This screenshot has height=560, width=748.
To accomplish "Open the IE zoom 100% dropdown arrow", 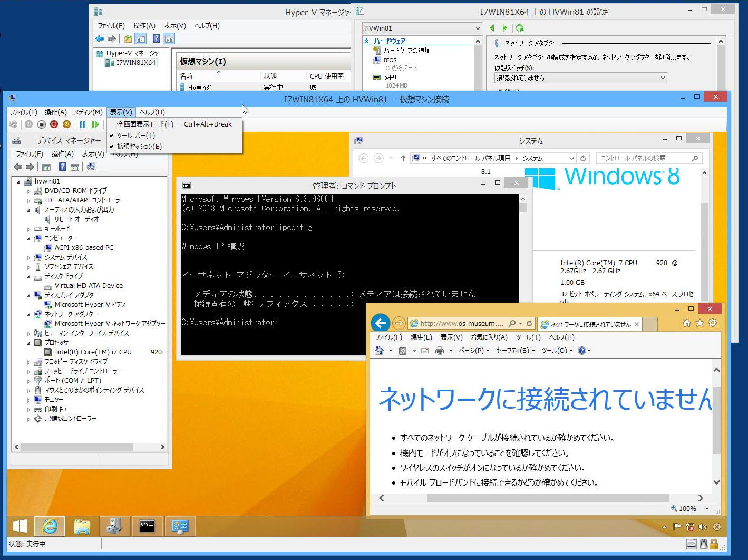I will click(x=707, y=509).
